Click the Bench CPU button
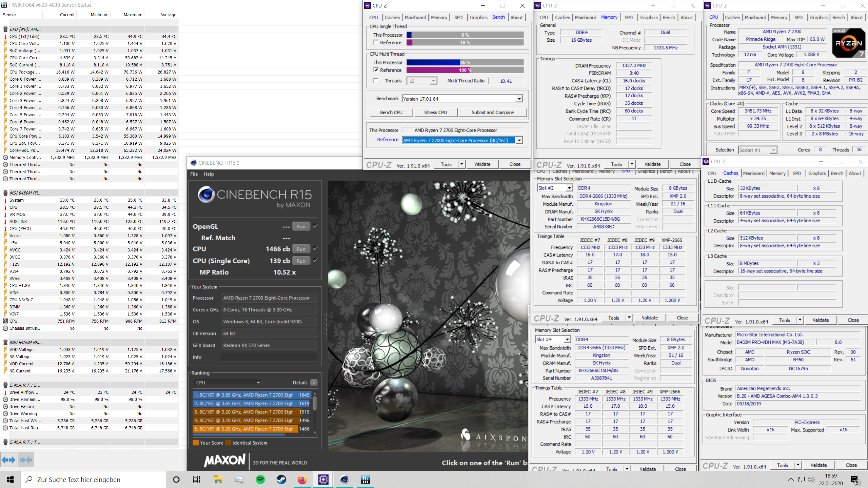Image resolution: width=868 pixels, height=488 pixels. click(391, 112)
